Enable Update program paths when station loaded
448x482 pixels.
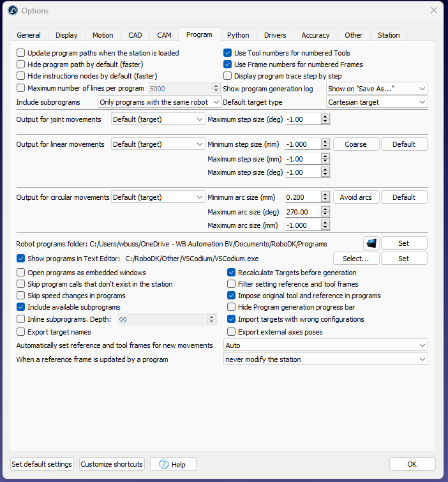21,53
